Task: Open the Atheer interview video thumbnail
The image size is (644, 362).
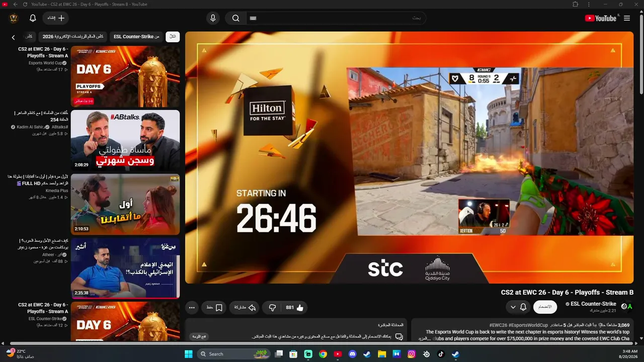Action: pos(125,268)
